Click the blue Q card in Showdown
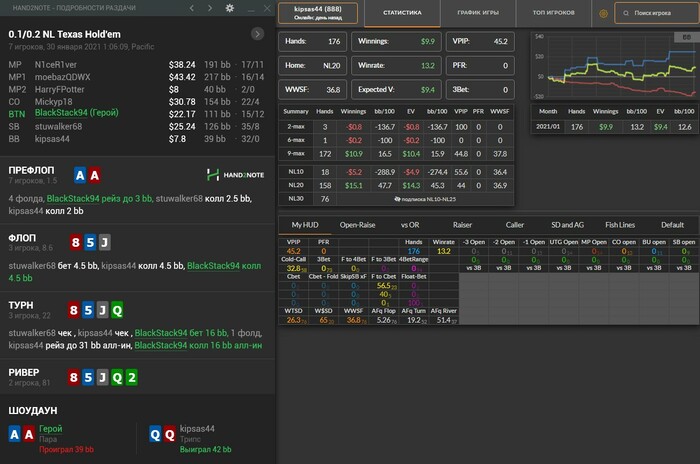700x464 pixels. point(155,434)
